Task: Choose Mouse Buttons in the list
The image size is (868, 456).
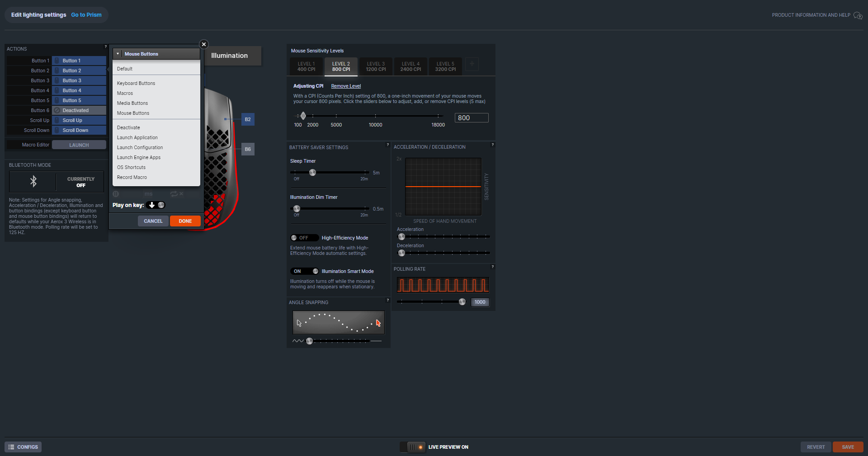Action: [156, 113]
